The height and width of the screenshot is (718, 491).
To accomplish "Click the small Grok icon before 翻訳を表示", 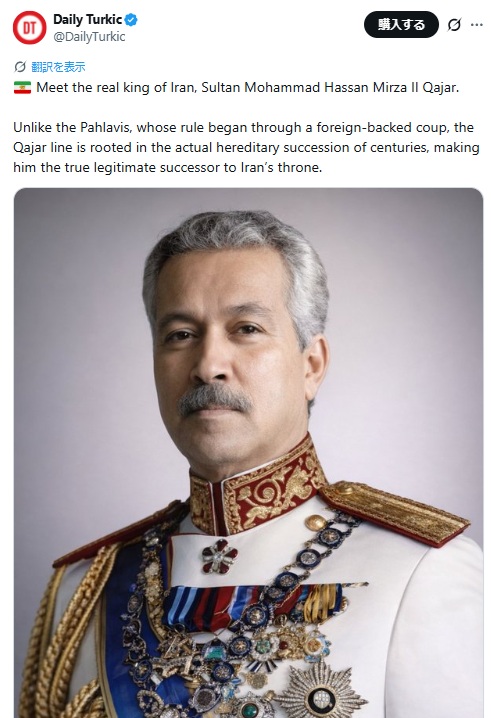I will point(20,67).
